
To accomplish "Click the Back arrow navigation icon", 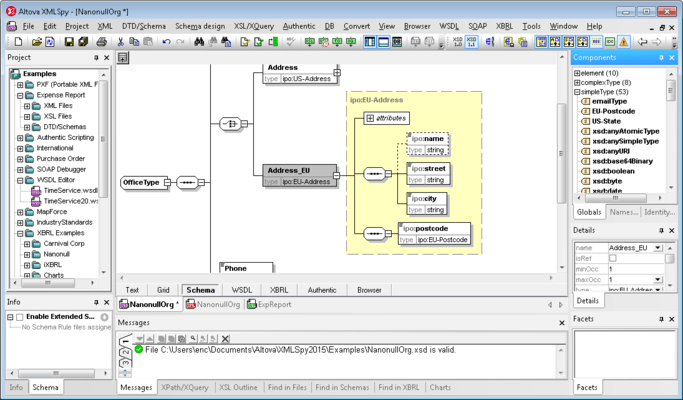I will 643,42.
